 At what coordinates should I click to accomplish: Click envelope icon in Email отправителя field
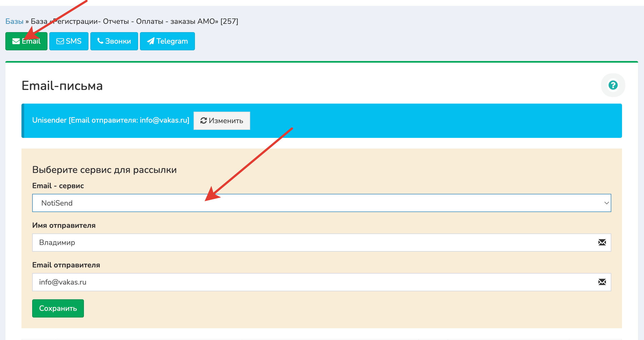(x=602, y=282)
